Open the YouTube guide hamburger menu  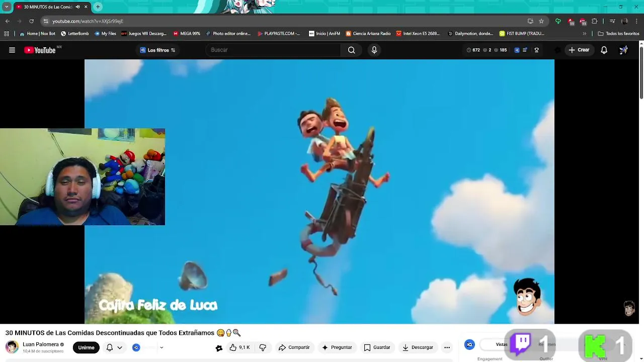pyautogui.click(x=12, y=50)
